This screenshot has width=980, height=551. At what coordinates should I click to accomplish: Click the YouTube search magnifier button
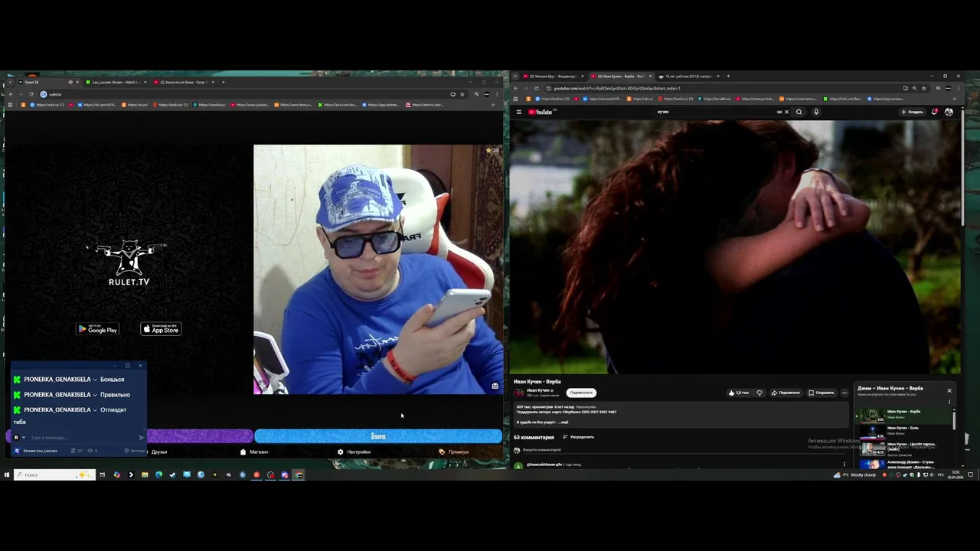[x=799, y=112]
